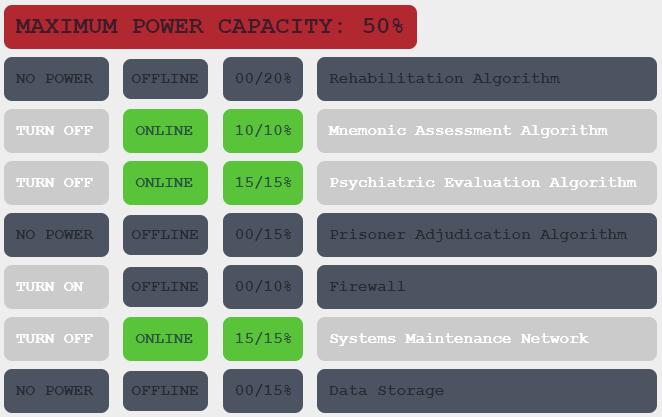This screenshot has width=662, height=417.
Task: Select the Mnemonic Assessment Algorithm label
Action: click(487, 131)
